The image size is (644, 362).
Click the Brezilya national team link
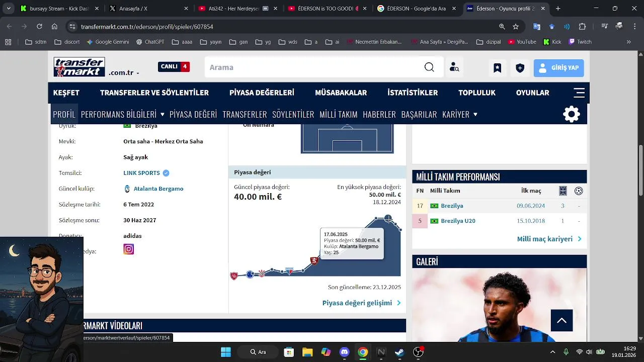[452, 206]
